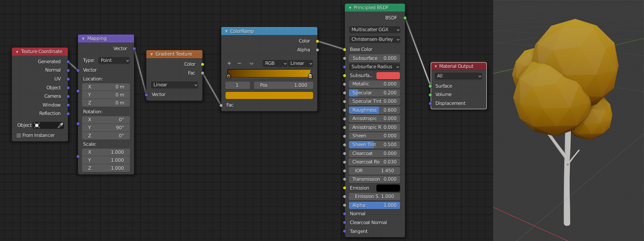Click the Specular Tint field
644x241 pixels.
click(x=375, y=101)
